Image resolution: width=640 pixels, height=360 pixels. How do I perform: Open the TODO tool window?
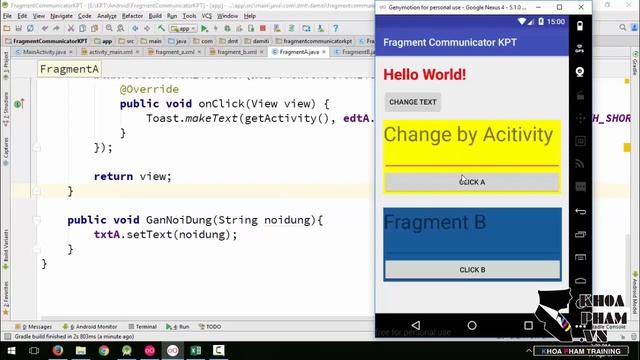210,327
